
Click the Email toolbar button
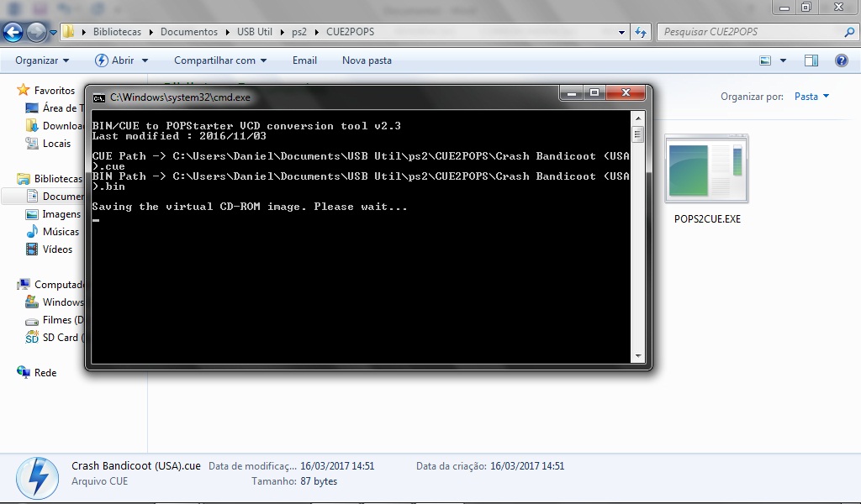click(x=304, y=60)
